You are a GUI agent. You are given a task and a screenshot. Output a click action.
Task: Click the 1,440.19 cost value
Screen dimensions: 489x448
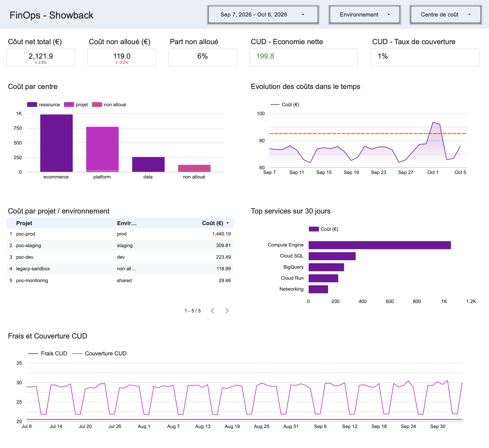pyautogui.click(x=221, y=234)
